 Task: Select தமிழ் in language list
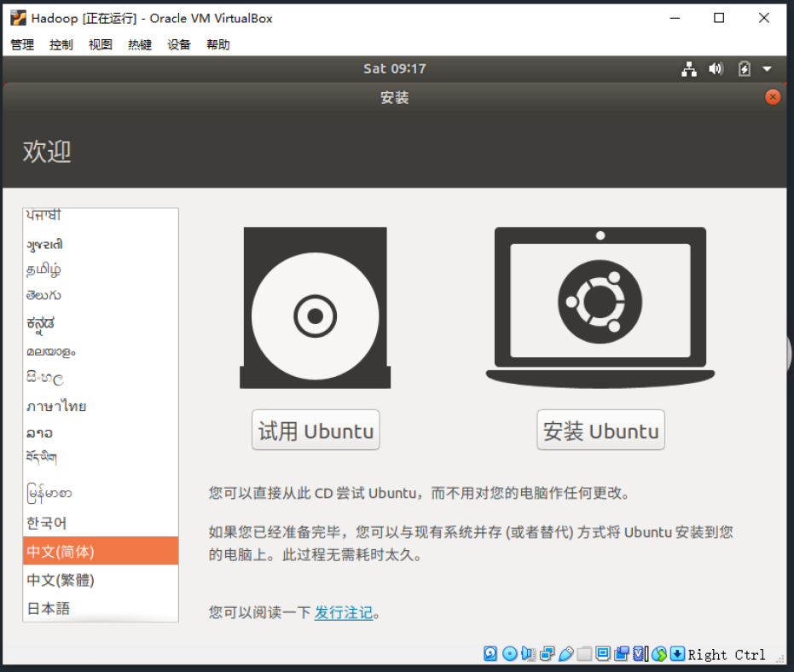101,269
